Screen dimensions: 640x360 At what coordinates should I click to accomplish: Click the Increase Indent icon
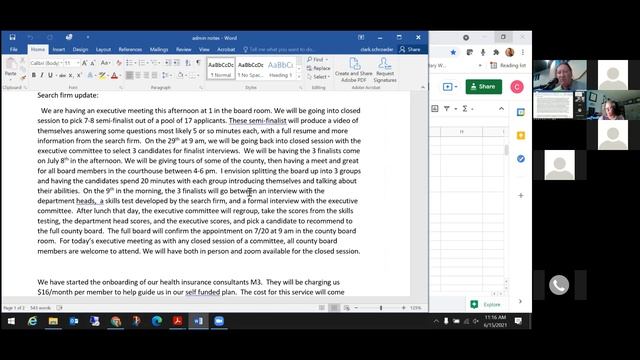[x=176, y=62]
